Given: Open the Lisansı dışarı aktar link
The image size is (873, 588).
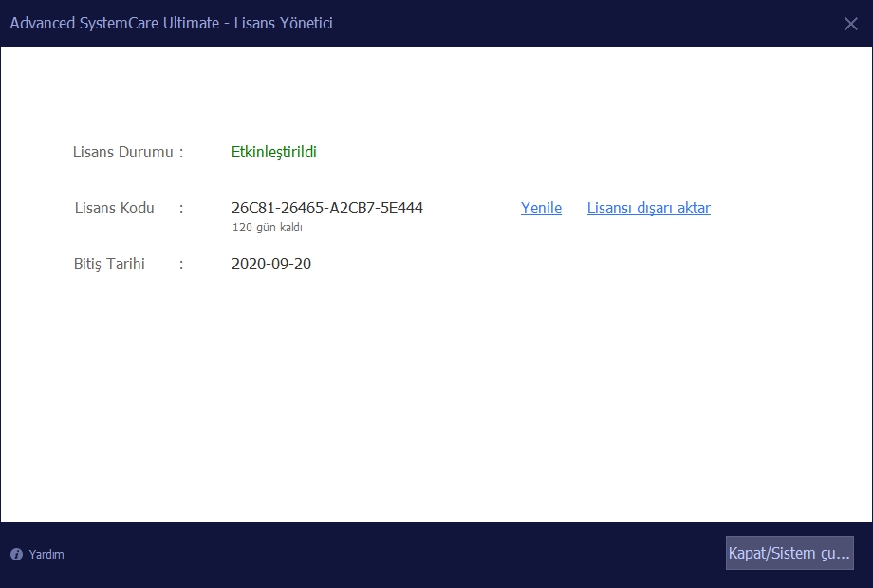Looking at the screenshot, I should point(649,208).
